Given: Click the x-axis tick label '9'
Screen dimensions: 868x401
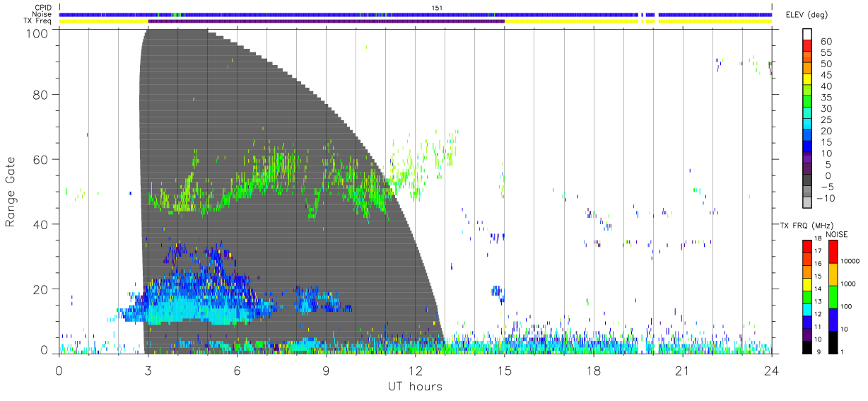Looking at the screenshot, I should click(327, 371).
